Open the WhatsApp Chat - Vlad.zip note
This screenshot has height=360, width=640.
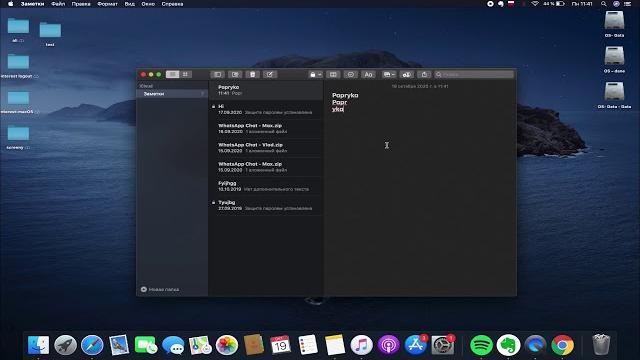click(x=266, y=148)
